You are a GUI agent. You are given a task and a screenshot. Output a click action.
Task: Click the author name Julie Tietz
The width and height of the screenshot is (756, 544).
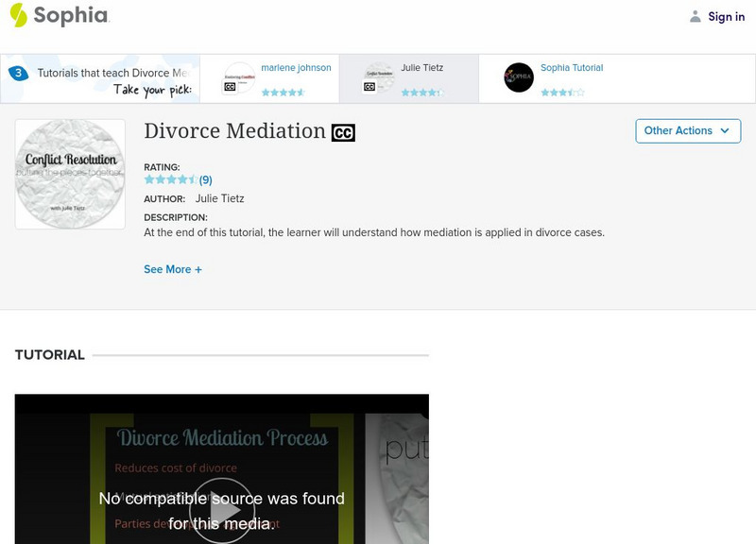coord(220,198)
